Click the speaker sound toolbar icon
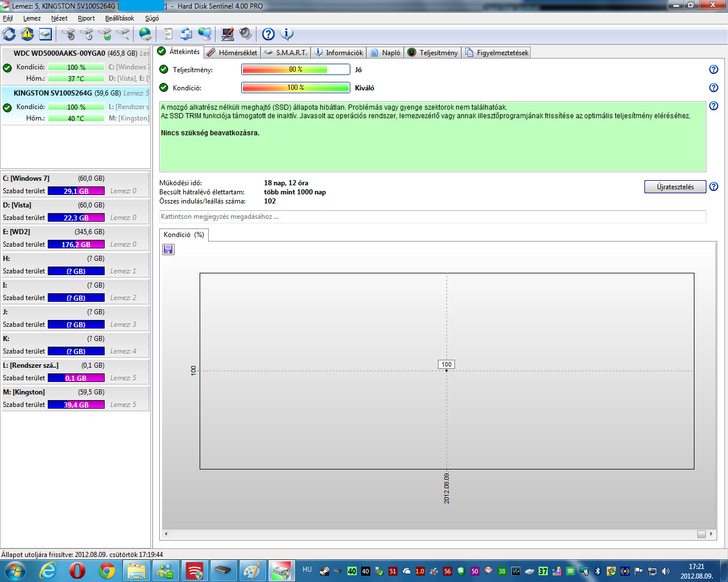 (x=245, y=34)
